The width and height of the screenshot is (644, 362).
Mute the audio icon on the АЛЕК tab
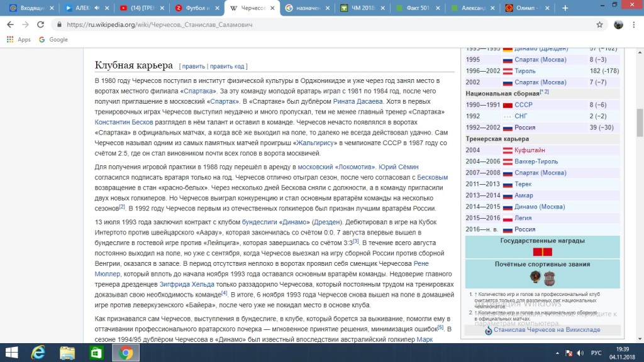[x=97, y=8]
